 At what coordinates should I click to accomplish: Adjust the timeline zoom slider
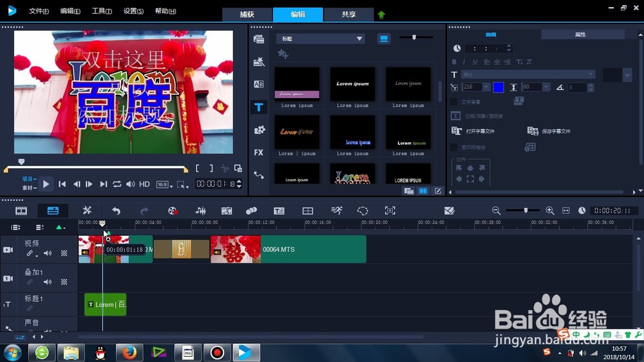coord(526,211)
